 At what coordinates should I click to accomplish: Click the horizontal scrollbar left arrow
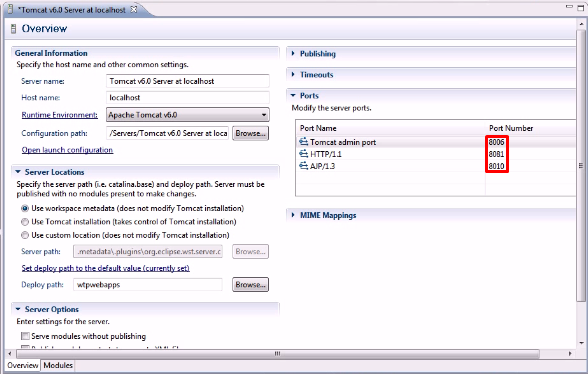coord(10,353)
